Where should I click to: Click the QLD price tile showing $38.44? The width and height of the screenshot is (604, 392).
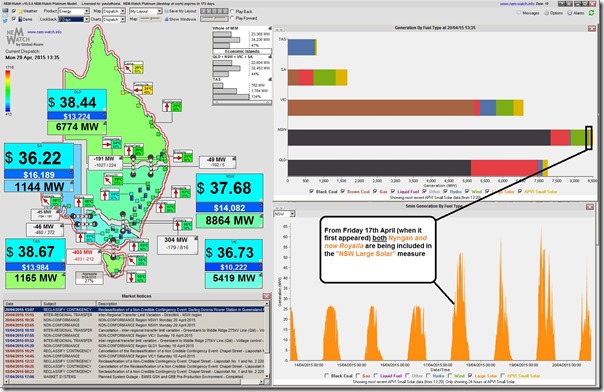coord(77,101)
